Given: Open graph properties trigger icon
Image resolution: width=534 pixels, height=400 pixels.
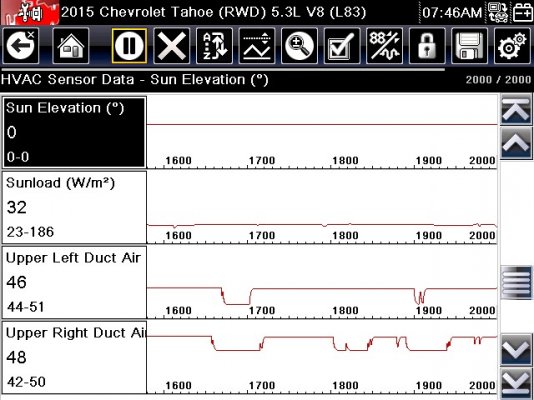Looking at the screenshot, I should coord(257,46).
